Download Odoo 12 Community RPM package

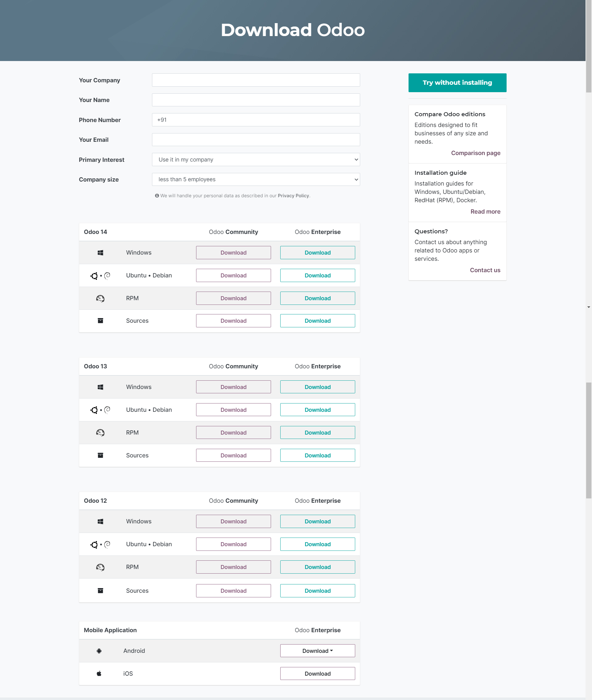[233, 567]
